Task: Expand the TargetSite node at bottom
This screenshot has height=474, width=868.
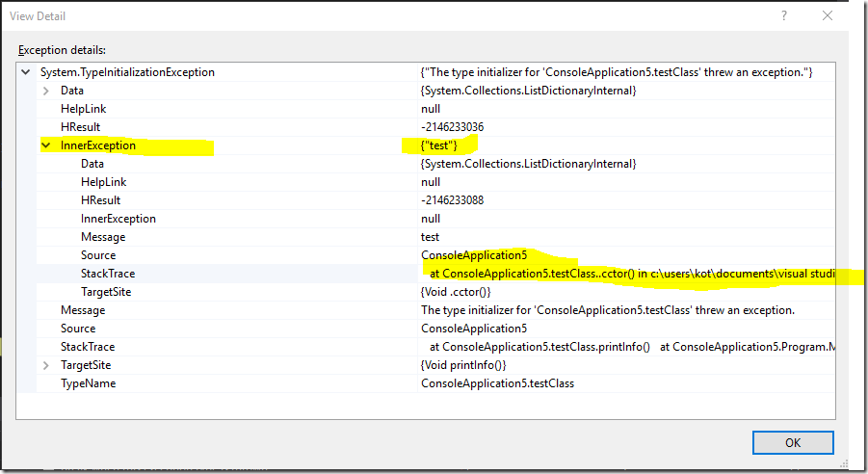Action: pyautogui.click(x=46, y=365)
